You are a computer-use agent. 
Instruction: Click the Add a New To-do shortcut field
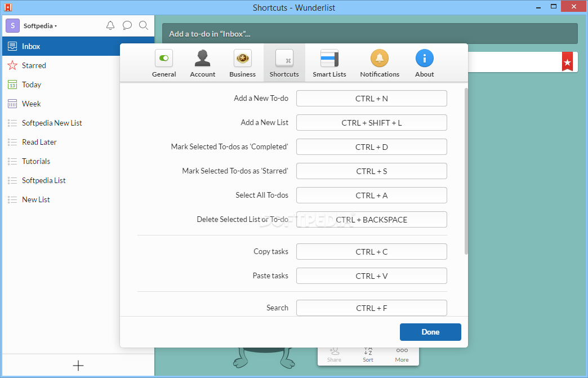(372, 99)
